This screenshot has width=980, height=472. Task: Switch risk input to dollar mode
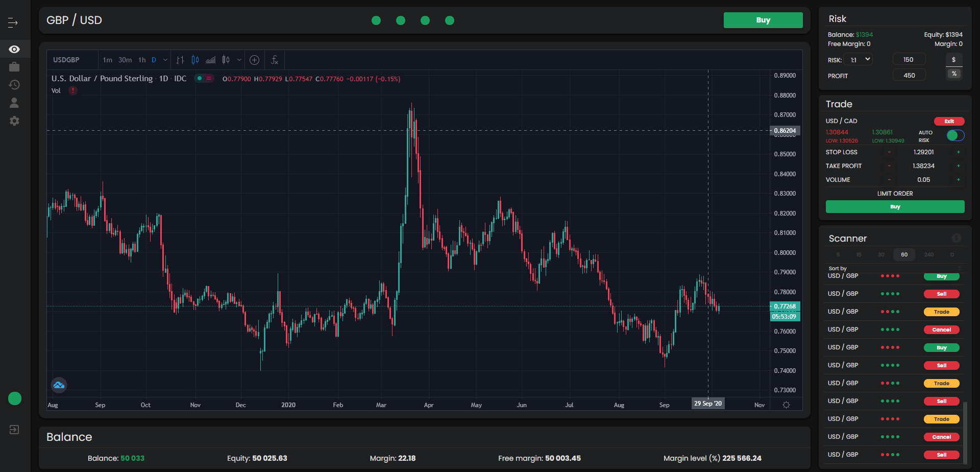954,59
